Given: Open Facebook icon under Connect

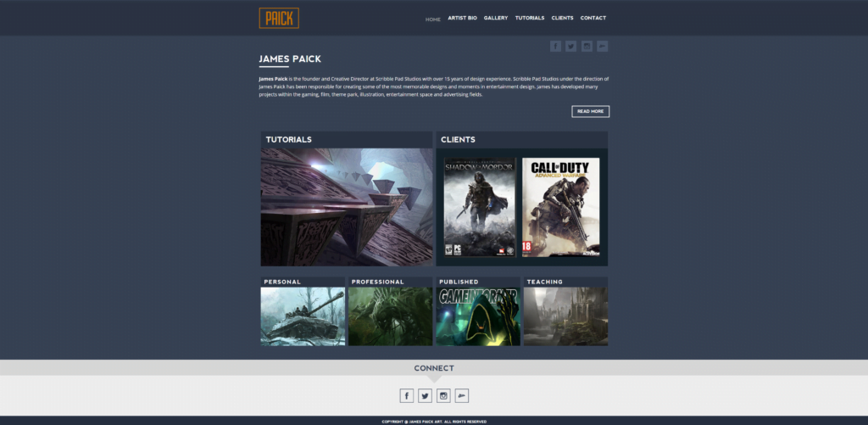Looking at the screenshot, I should pyautogui.click(x=407, y=395).
